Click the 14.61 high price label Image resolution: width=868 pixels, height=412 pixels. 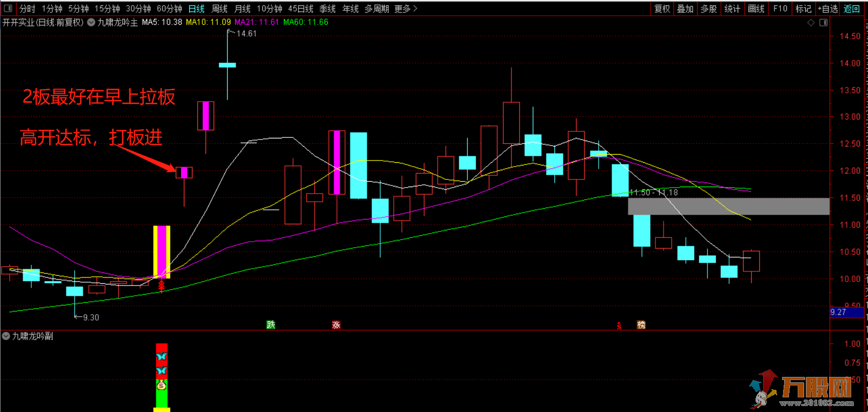coord(247,34)
